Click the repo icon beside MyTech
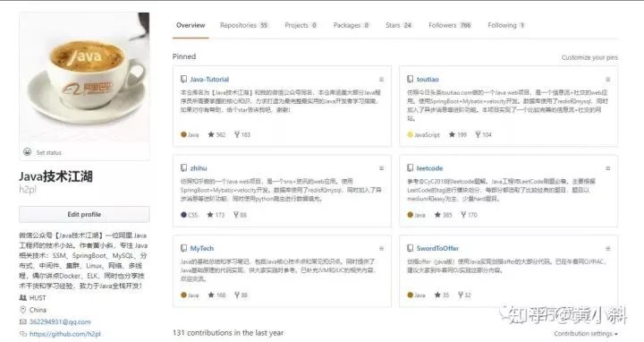 [183, 248]
